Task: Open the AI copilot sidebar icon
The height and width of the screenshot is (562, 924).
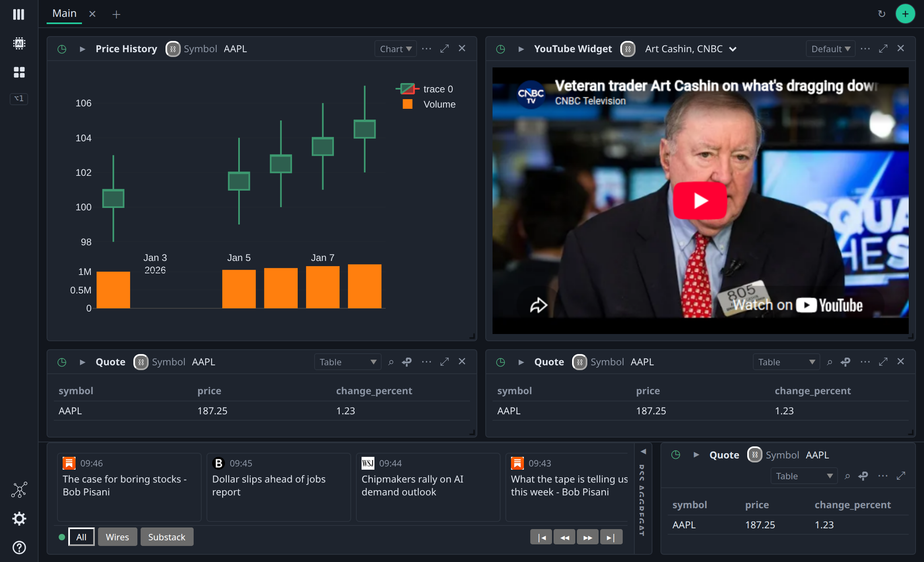Action: tap(19, 43)
